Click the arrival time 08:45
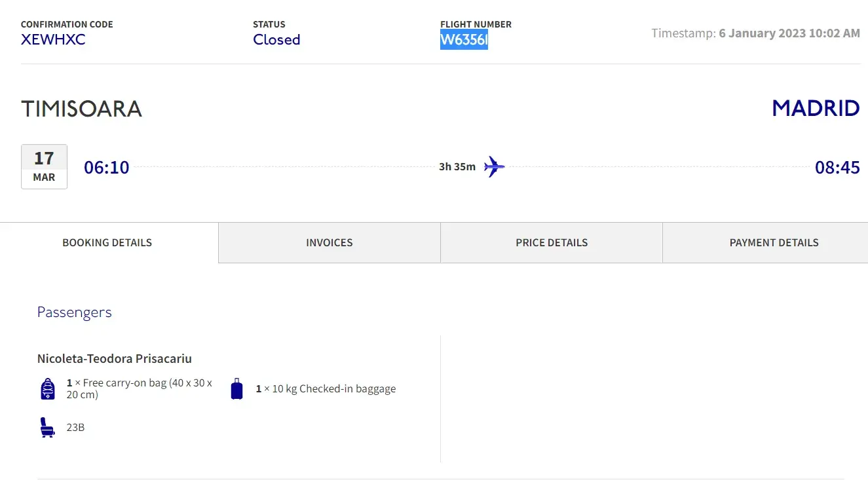The width and height of the screenshot is (868, 486). 837,168
